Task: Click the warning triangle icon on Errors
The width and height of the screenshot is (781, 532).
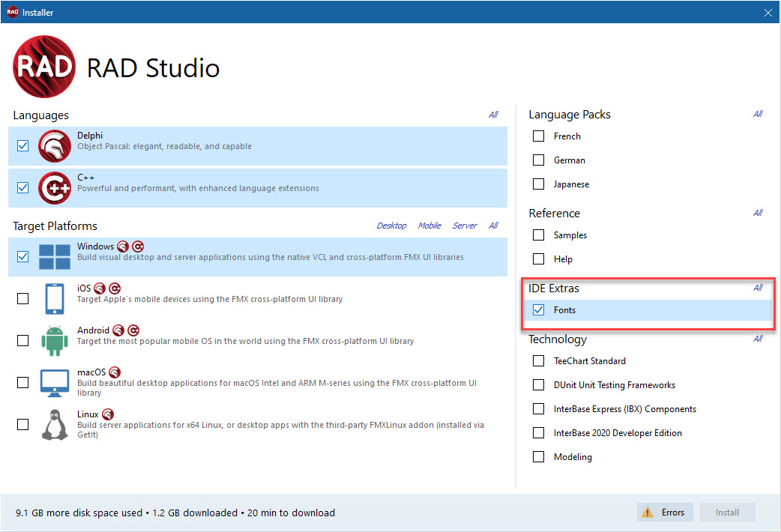Action: pos(648,512)
